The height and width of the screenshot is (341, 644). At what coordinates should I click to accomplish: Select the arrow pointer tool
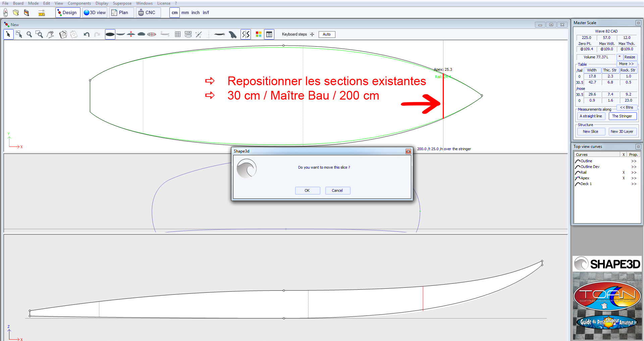click(8, 34)
